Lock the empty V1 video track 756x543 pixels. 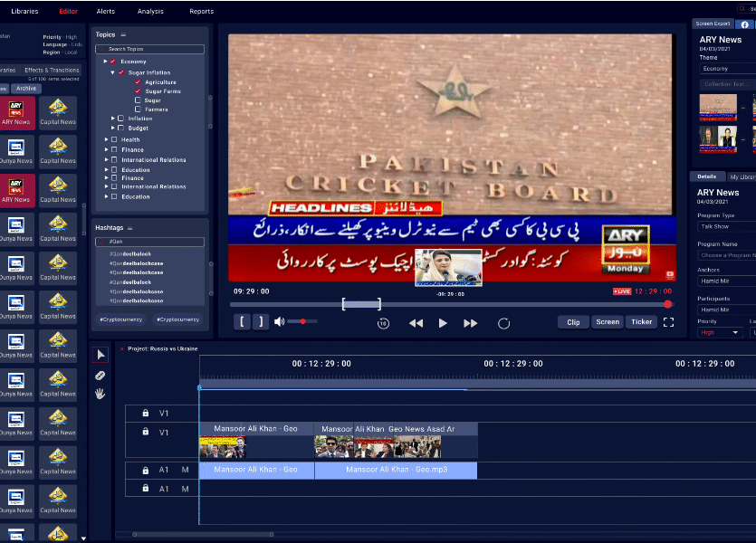coord(146,413)
